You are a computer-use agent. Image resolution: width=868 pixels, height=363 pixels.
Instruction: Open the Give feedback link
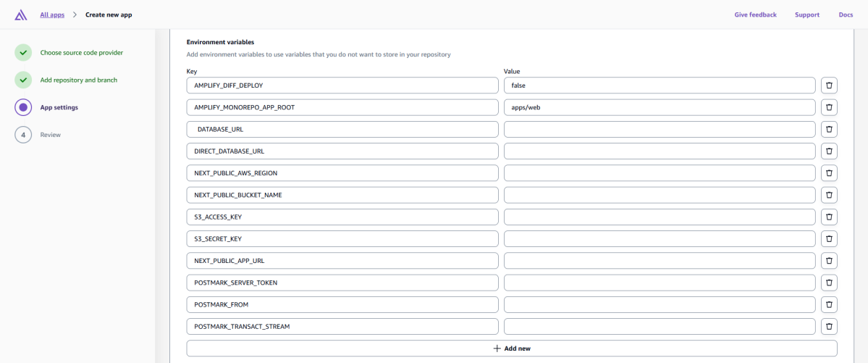[x=756, y=15]
